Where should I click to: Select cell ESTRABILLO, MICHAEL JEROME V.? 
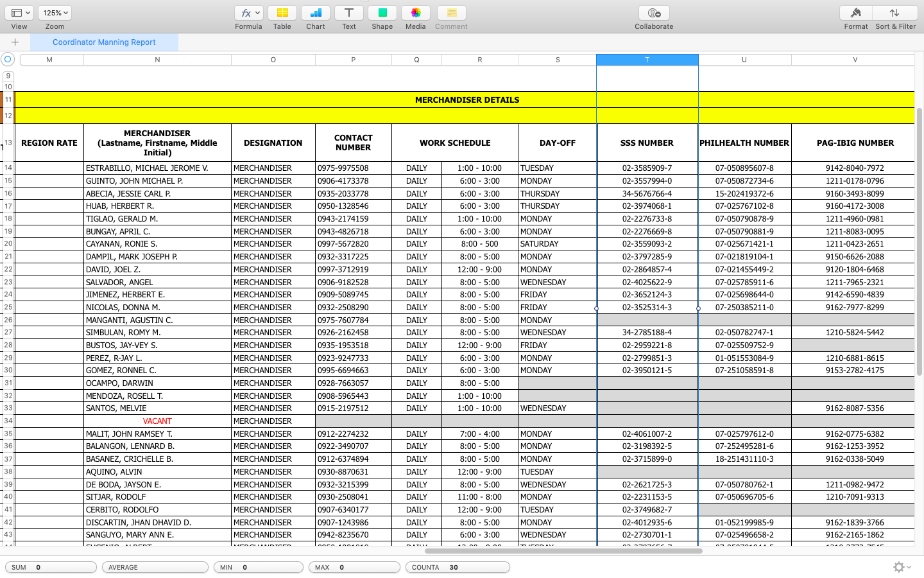pyautogui.click(x=157, y=168)
